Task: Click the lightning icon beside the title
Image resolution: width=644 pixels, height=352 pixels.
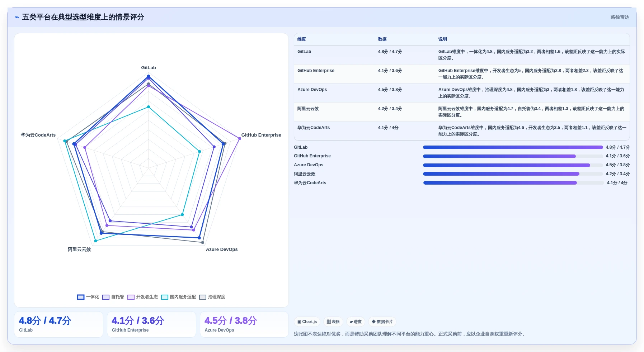Action: (17, 17)
